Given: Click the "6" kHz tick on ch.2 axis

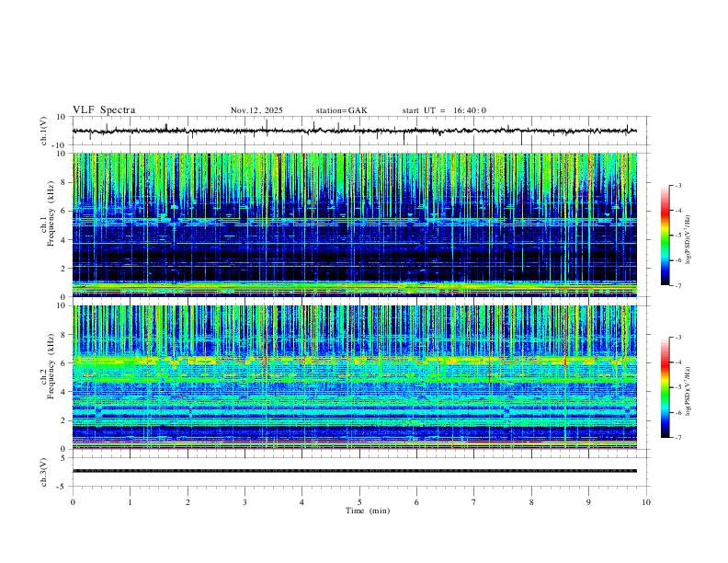Looking at the screenshot, I should (x=64, y=363).
